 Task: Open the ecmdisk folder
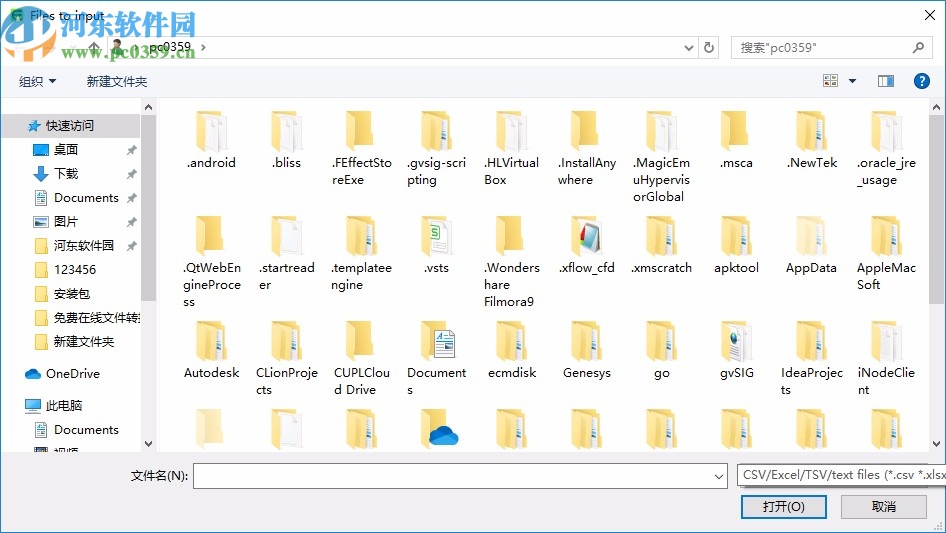pyautogui.click(x=511, y=350)
